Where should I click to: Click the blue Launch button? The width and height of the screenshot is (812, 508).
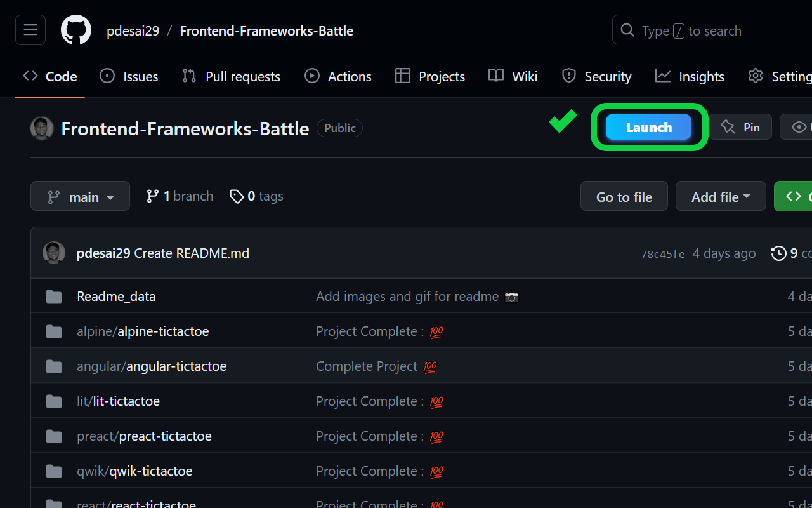point(648,127)
